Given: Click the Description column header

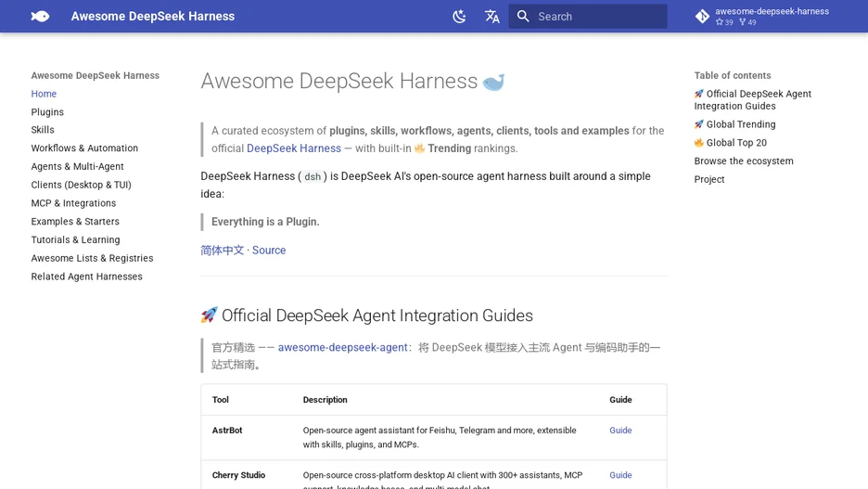Looking at the screenshot, I should [x=325, y=399].
